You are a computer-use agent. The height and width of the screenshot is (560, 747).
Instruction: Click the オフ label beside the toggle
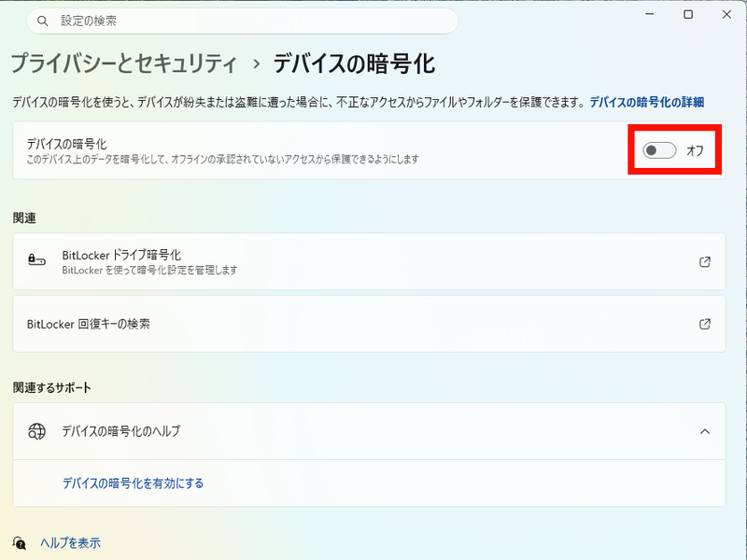695,150
